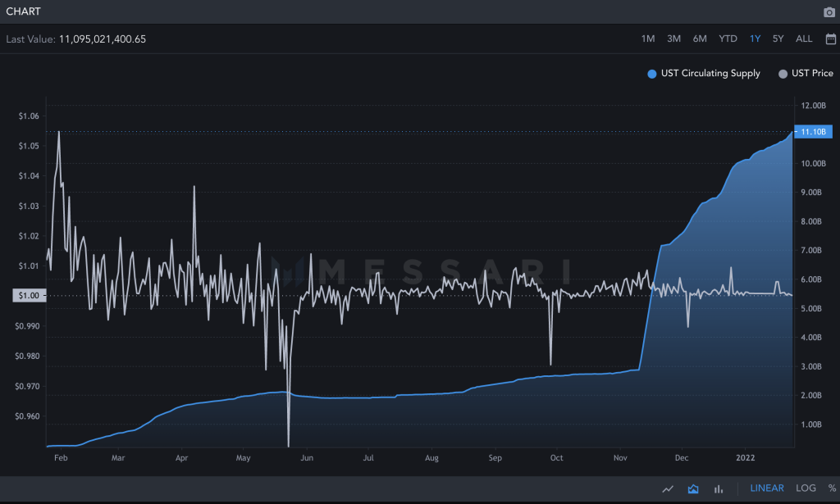The height and width of the screenshot is (504, 840).
Task: Set the scale to LINEAR
Action: pyautogui.click(x=767, y=488)
